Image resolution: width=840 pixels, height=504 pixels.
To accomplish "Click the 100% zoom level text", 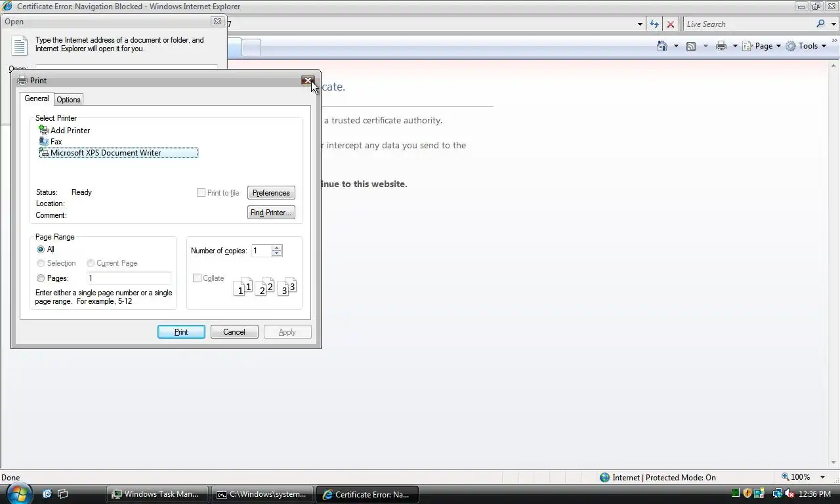I will (800, 477).
